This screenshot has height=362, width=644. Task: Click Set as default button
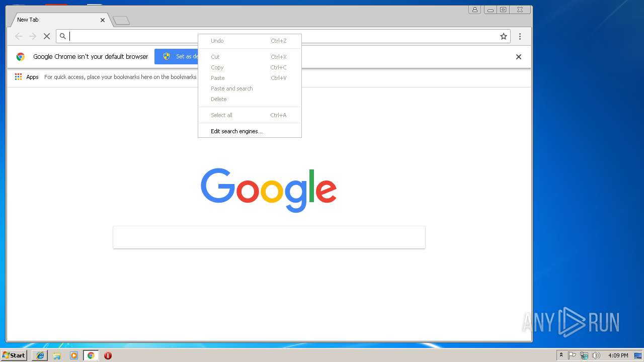(x=177, y=56)
